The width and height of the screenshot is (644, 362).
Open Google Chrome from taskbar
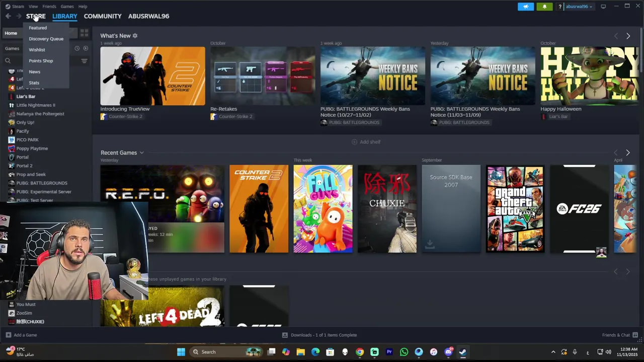click(x=360, y=352)
